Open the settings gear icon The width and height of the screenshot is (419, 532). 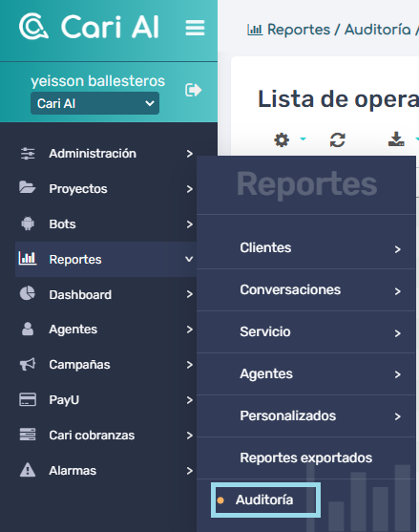pos(282,139)
